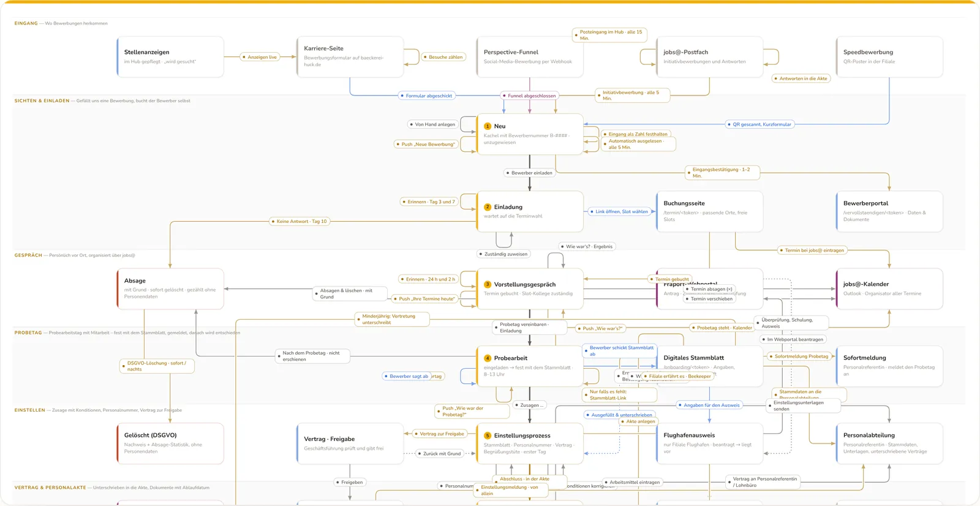Image resolution: width=980 pixels, height=506 pixels.
Task: Click 'Erinnern · 24 h und 2 h' label
Action: [428, 279]
